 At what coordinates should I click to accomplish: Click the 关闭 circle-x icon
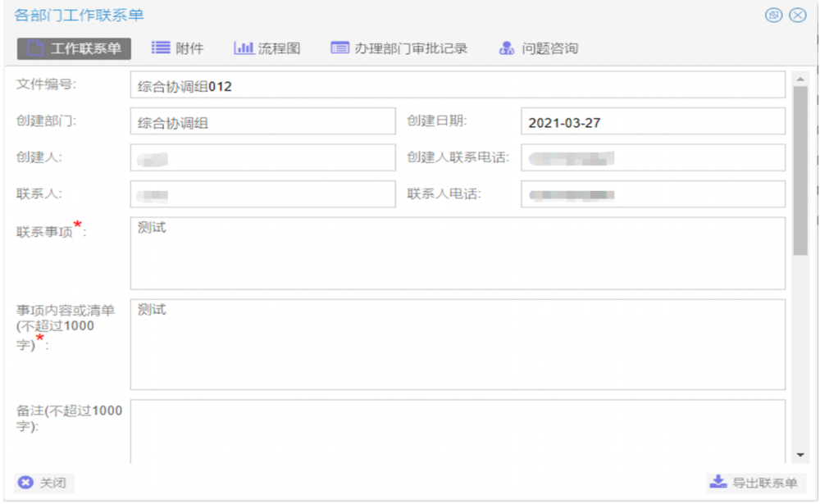coord(25,483)
